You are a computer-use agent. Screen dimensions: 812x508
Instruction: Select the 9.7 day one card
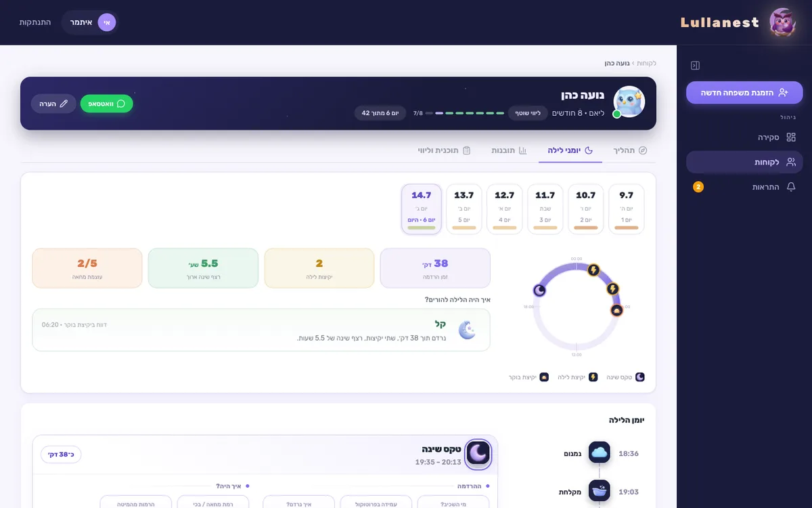pyautogui.click(x=627, y=209)
